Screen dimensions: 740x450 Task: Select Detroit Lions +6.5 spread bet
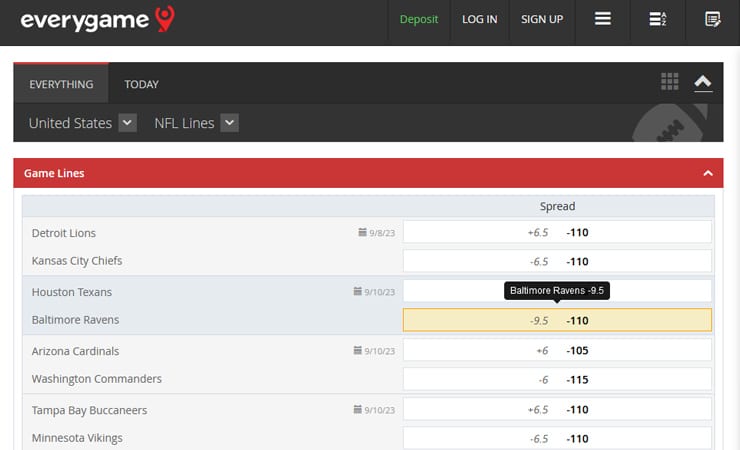pos(557,232)
